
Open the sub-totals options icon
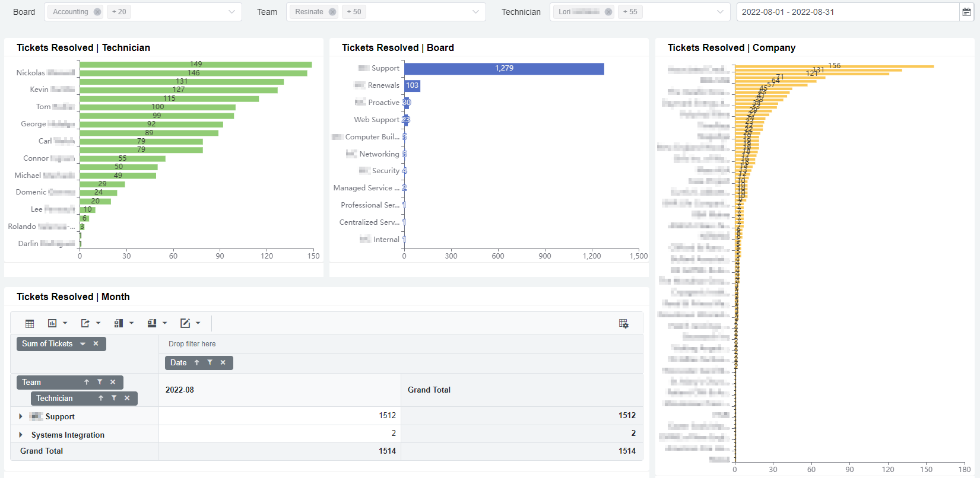(x=123, y=323)
